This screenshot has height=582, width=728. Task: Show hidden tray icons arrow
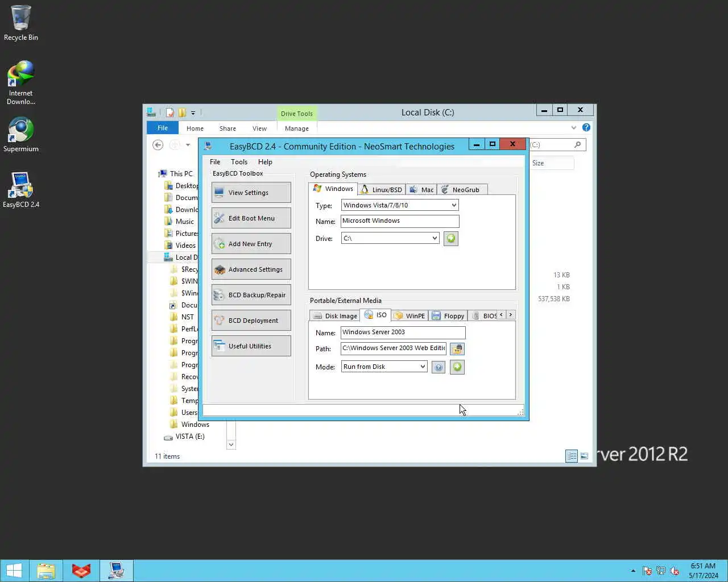633,571
